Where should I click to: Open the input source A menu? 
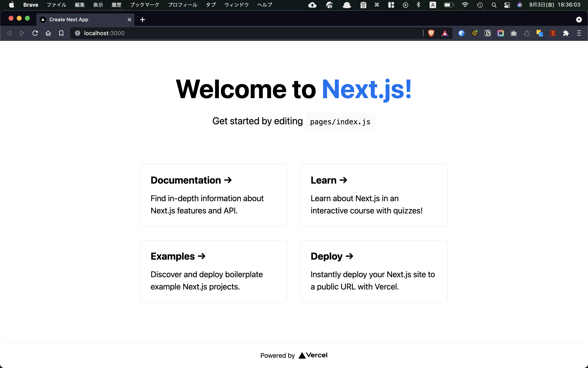[x=433, y=5]
